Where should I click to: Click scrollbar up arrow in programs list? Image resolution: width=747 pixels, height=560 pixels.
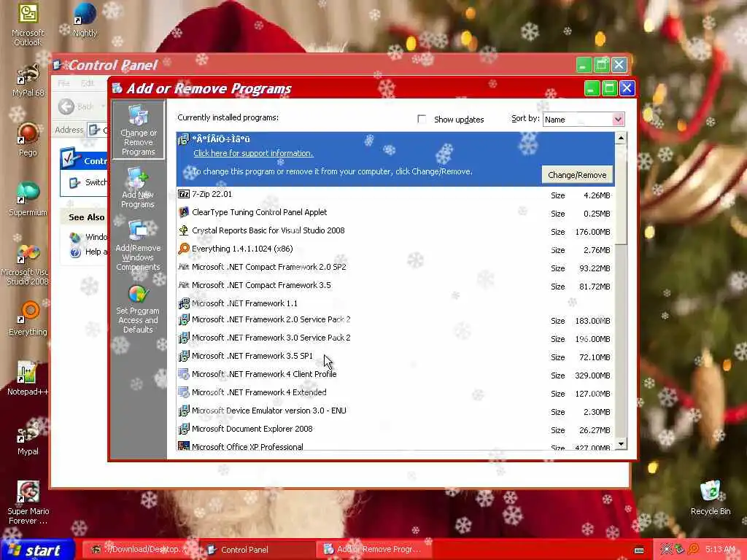point(621,138)
